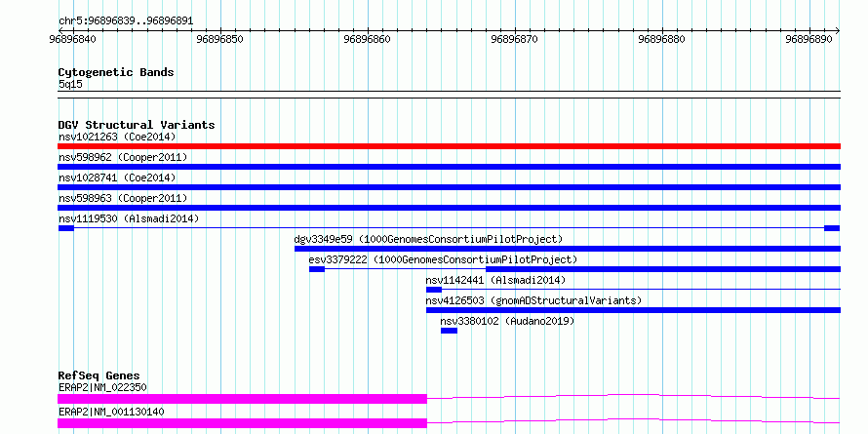This screenshot has width=868, height=434.
Task: Click the right end block of nsv1119530
Action: tap(832, 228)
